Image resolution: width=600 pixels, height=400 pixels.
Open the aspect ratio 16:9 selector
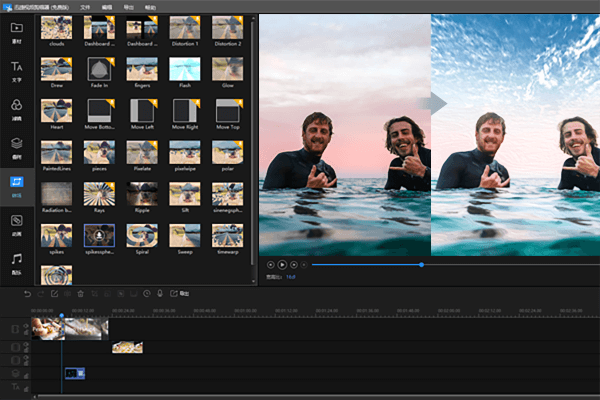pos(291,277)
